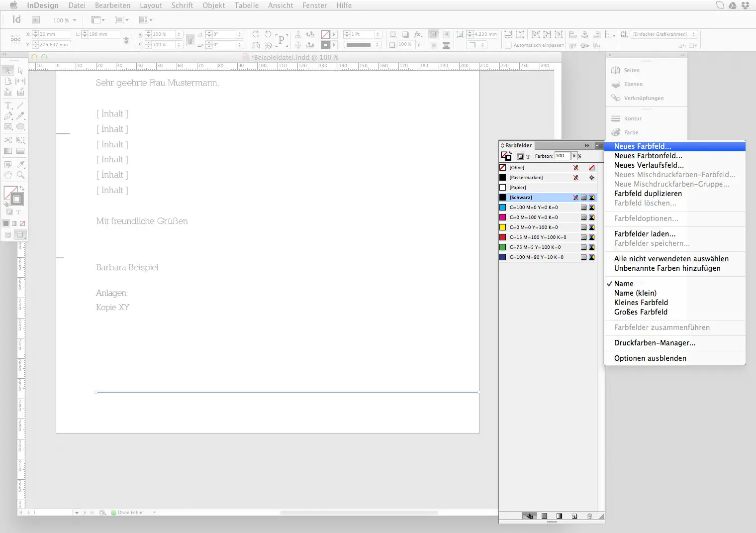The width and height of the screenshot is (756, 533).
Task: Select the Direct Selection tool
Action: [x=20, y=71]
